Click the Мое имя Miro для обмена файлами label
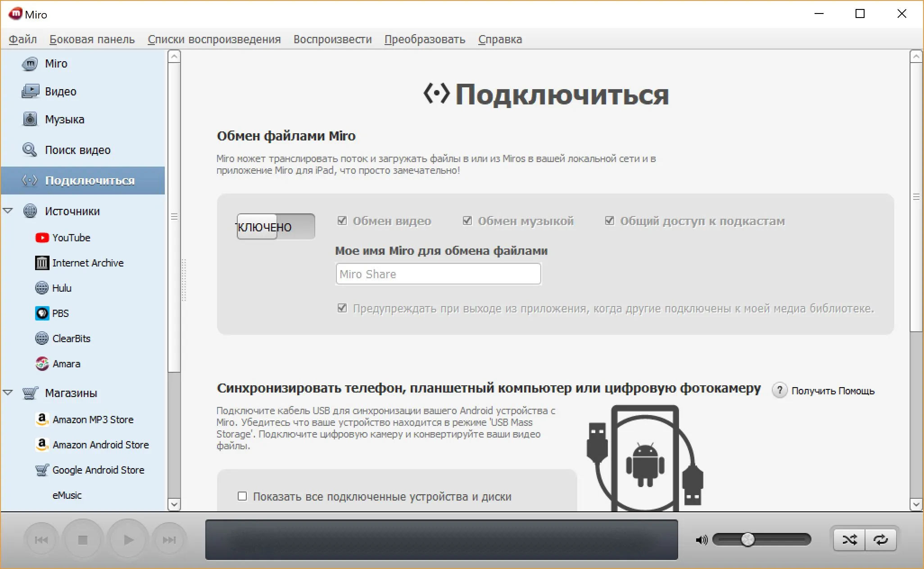The height and width of the screenshot is (569, 924). click(x=441, y=251)
